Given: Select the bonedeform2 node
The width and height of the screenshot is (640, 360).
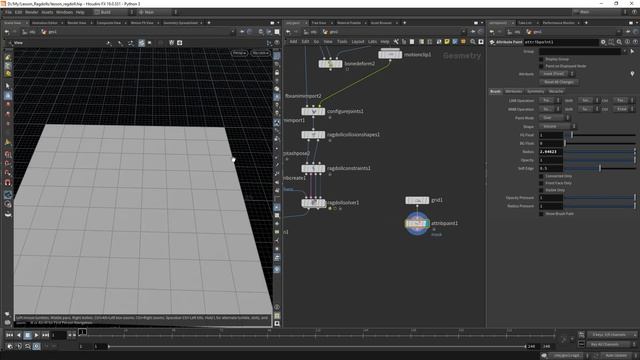Looking at the screenshot, I should point(330,64).
